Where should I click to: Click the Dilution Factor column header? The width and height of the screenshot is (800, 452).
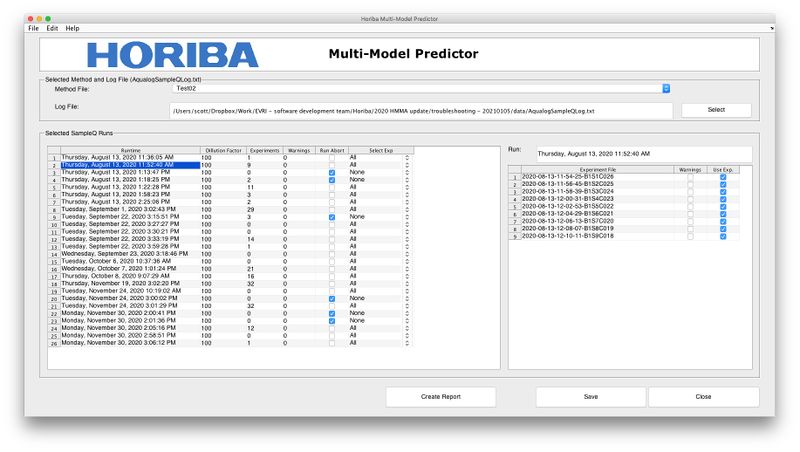tap(223, 150)
